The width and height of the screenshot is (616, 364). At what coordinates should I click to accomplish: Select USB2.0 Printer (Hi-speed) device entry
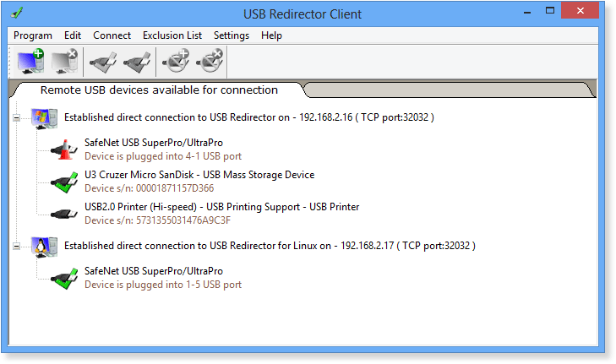pyautogui.click(x=221, y=214)
